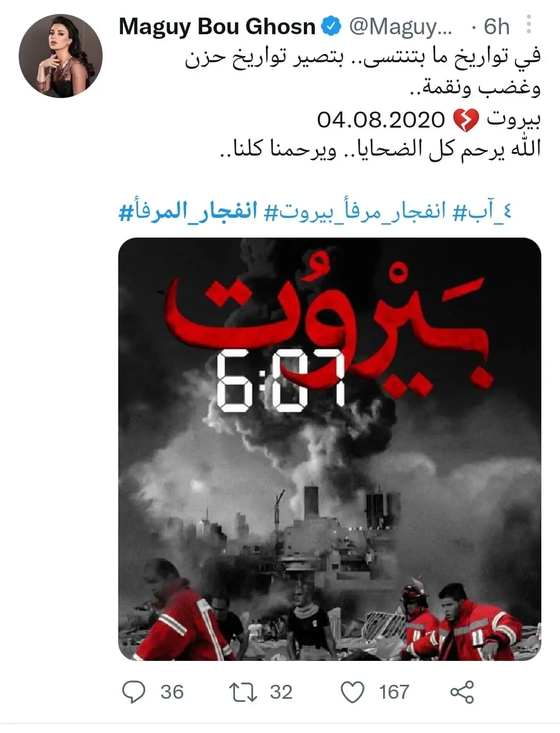Open the three-dot more options menu

pyautogui.click(x=529, y=24)
